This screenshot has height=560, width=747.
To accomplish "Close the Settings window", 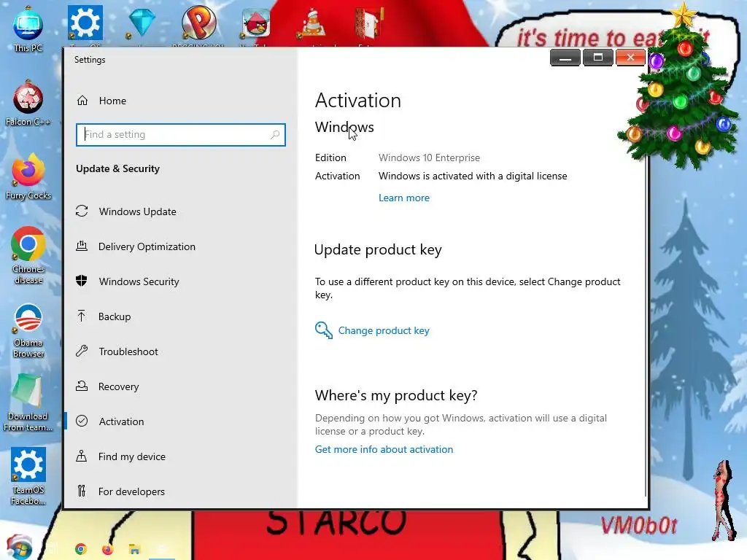I will (x=630, y=58).
